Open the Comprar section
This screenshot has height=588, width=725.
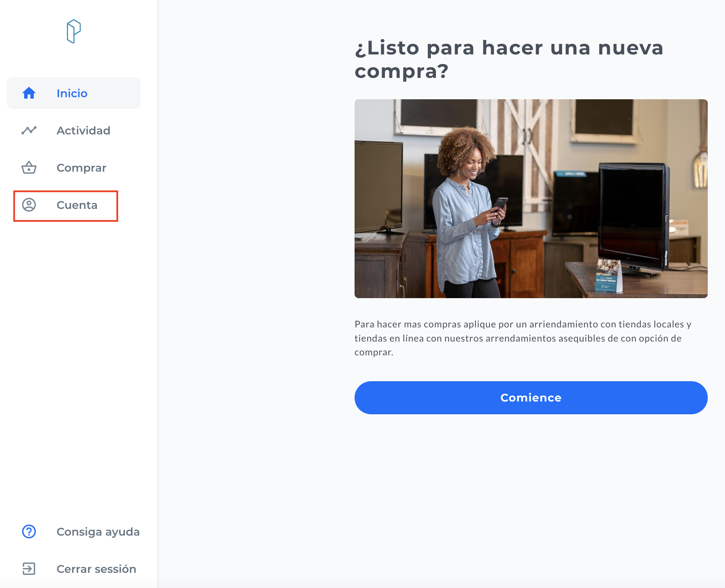pyautogui.click(x=74, y=168)
